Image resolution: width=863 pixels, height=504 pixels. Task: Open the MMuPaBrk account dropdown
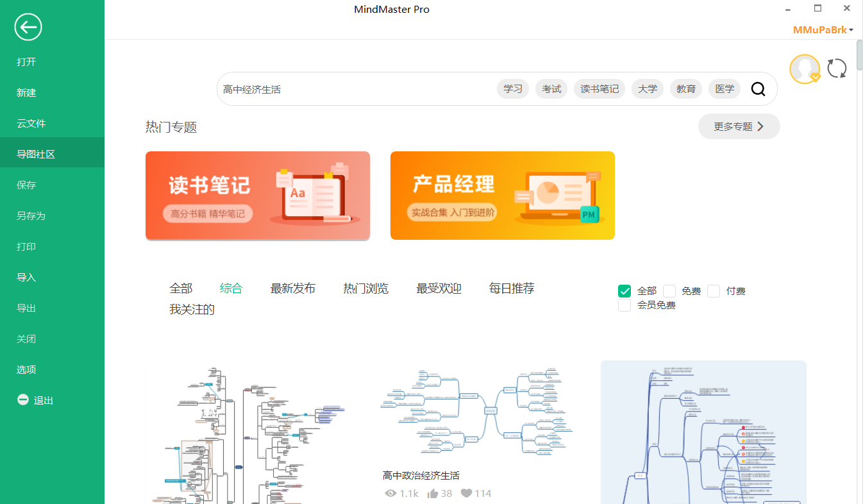pos(823,30)
